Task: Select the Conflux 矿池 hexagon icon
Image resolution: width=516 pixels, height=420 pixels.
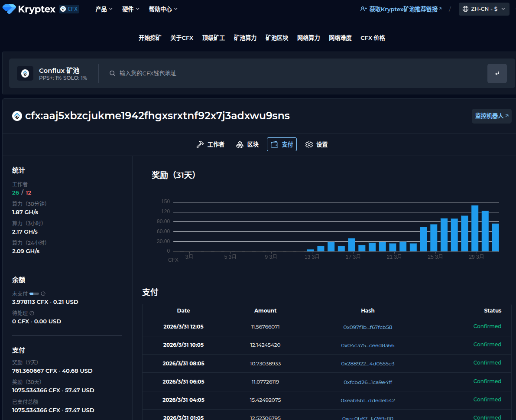Action: (25, 73)
